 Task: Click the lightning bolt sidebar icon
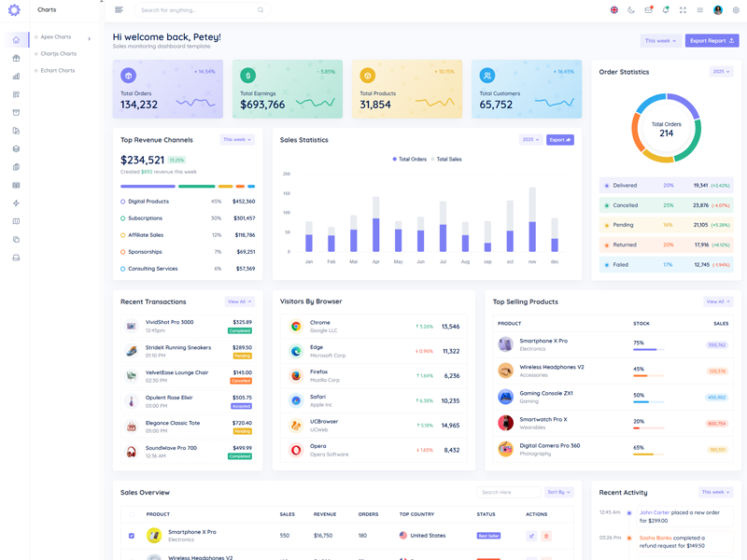[x=16, y=203]
